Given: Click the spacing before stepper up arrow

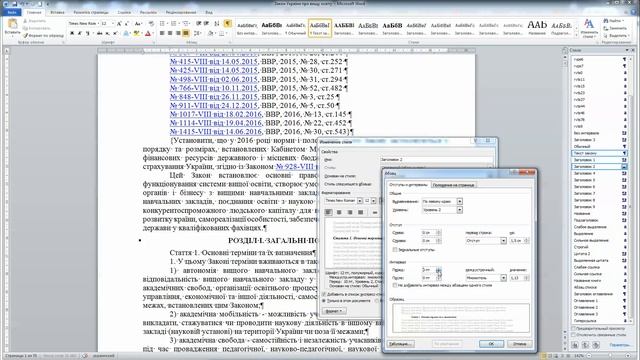Looking at the screenshot, I should (x=439, y=268).
